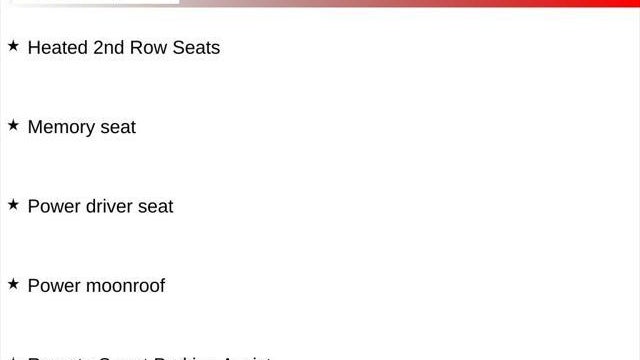The width and height of the screenshot is (640, 360).
Task: Select the Power driver seat list entry
Action: coord(100,206)
